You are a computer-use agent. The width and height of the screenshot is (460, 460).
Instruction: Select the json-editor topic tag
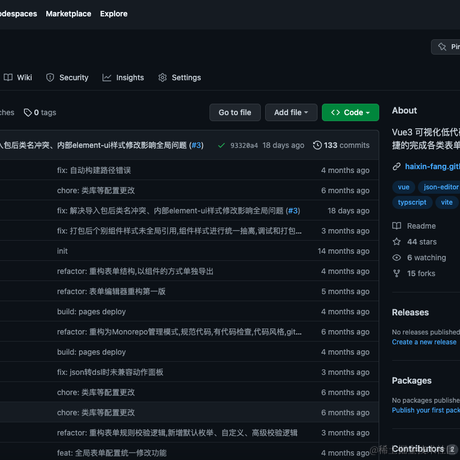pyautogui.click(x=439, y=187)
